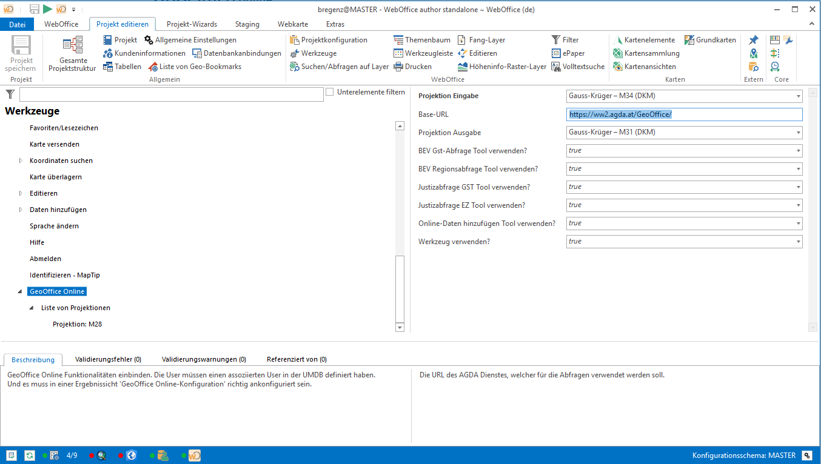
Task: Open Filter in the ribbon
Action: pos(565,40)
